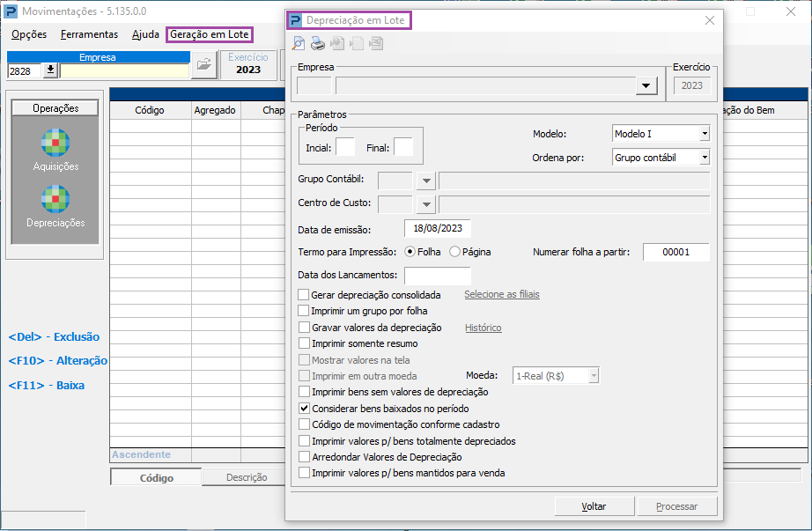This screenshot has height=531, width=812.
Task: Check Imprimir valores p/ bens totalmente depreciados
Action: (x=304, y=441)
